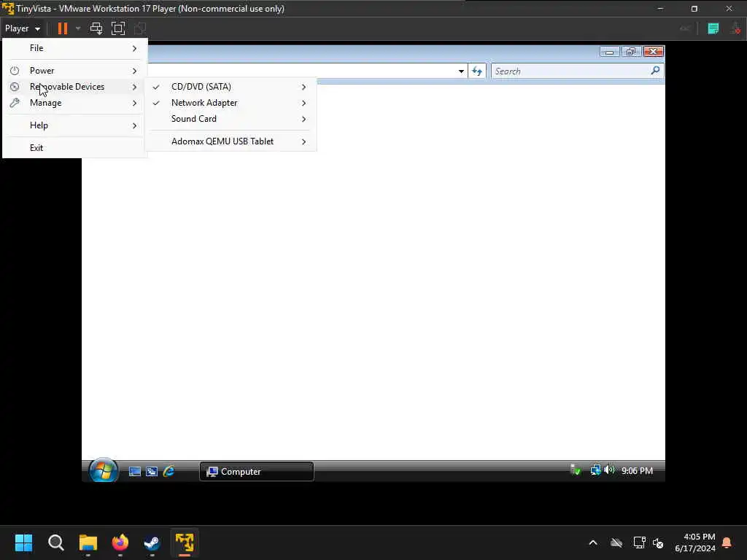Open the Vista Start orb
The image size is (747, 560).
104,470
